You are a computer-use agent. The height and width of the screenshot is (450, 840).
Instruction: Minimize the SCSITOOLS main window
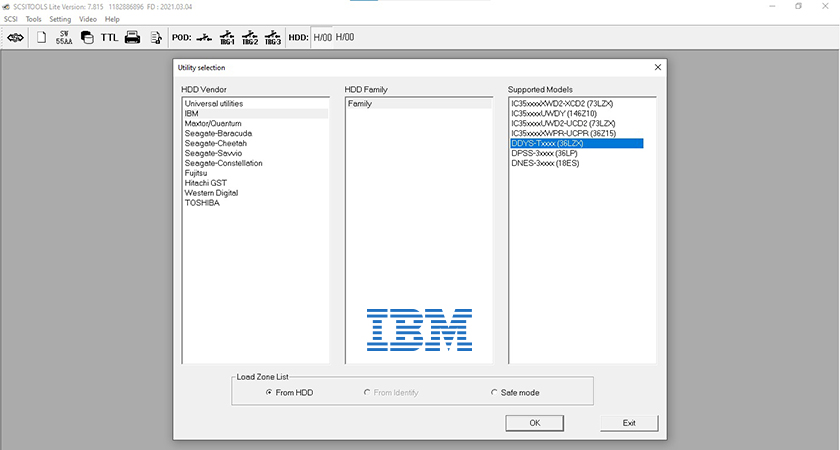tap(772, 6)
